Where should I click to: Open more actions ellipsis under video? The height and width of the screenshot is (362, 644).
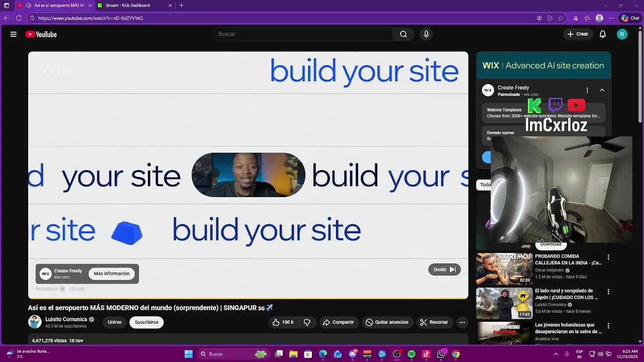462,322
